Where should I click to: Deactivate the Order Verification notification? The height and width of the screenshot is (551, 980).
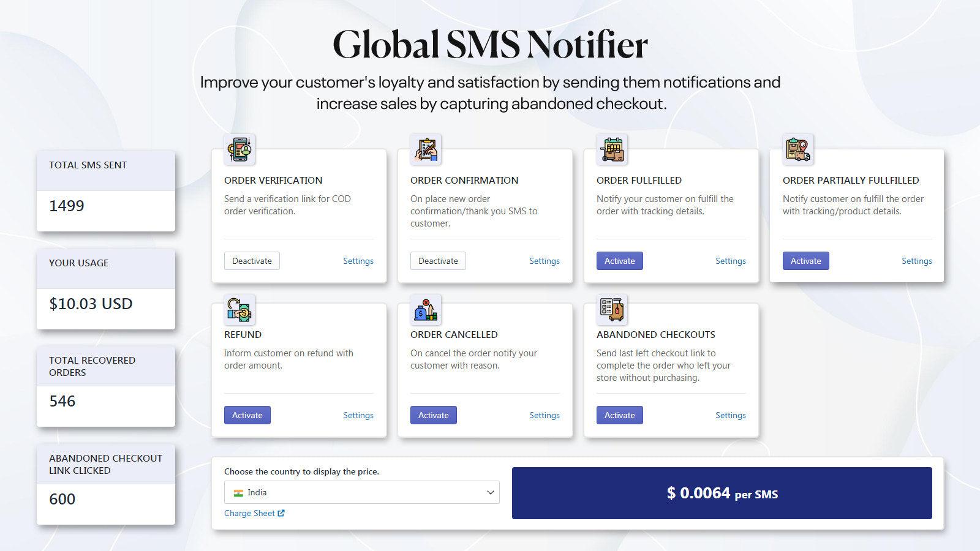pos(252,260)
